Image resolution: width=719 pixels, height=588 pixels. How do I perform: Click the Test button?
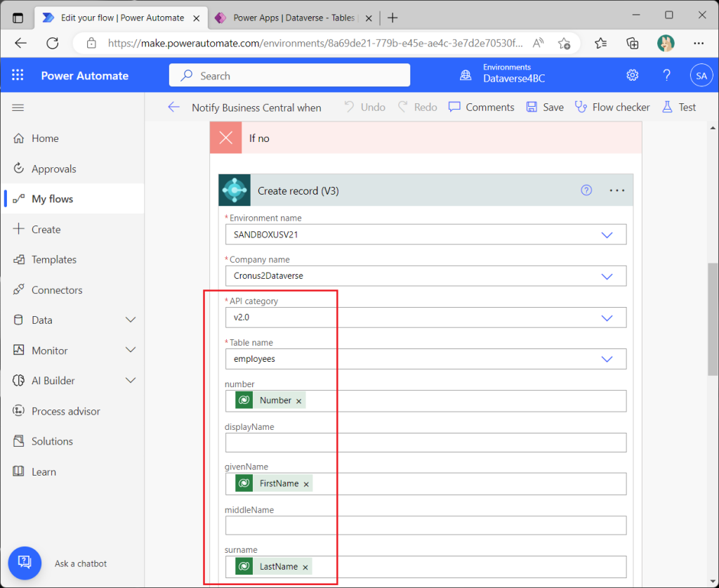click(679, 107)
